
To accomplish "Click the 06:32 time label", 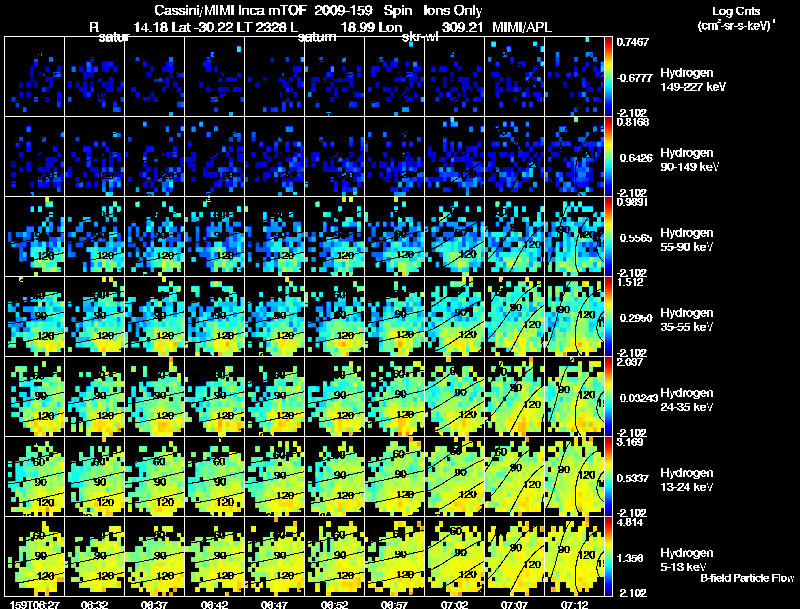I will pos(94,604).
